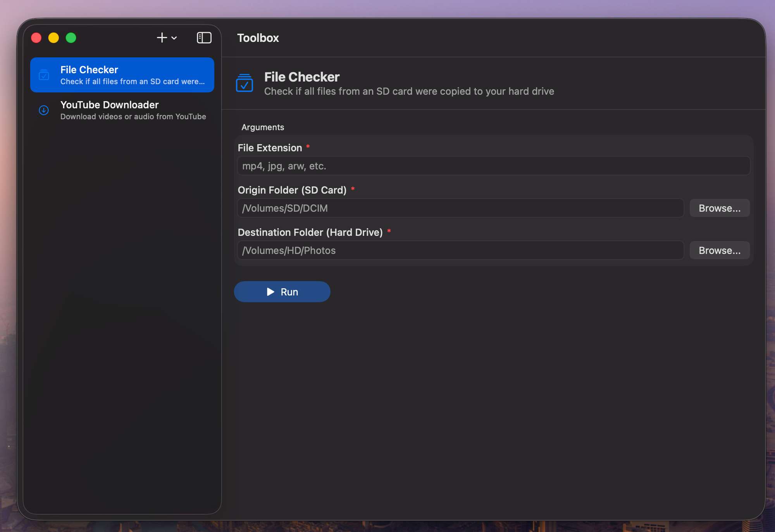
Task: Click the circular download arrow icon in sidebar
Action: click(x=43, y=110)
